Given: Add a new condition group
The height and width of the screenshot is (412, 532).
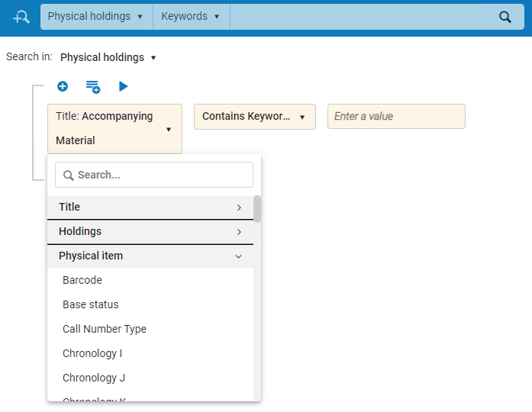Looking at the screenshot, I should (x=92, y=87).
